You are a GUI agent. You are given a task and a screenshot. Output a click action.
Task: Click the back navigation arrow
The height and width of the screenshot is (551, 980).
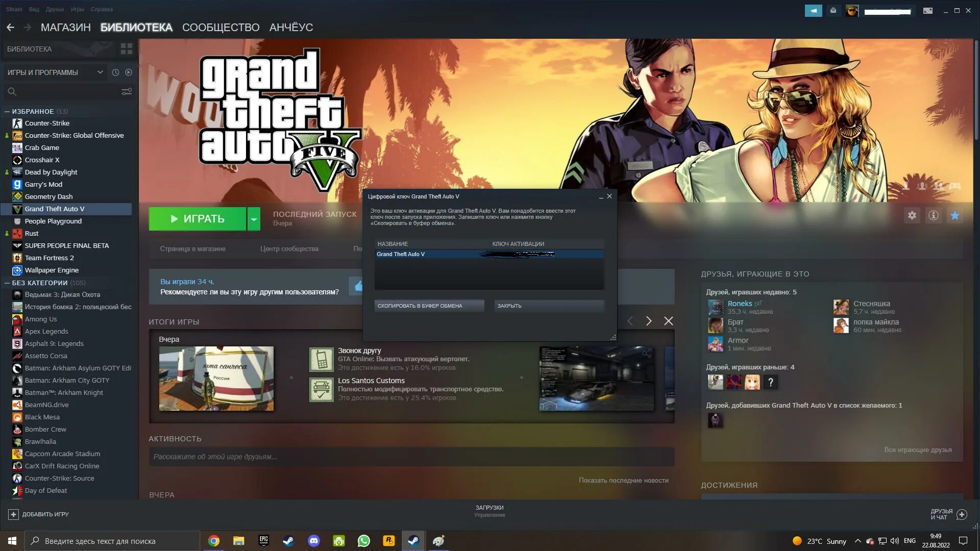(10, 28)
